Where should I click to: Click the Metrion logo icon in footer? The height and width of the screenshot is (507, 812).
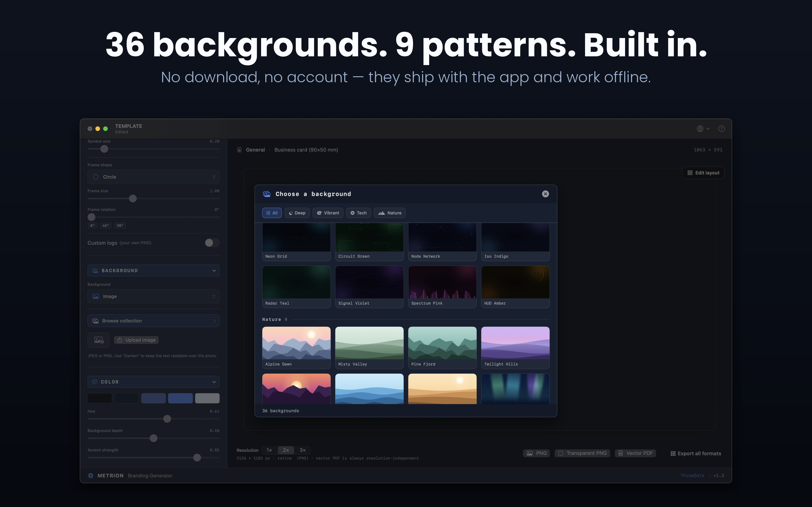91,475
